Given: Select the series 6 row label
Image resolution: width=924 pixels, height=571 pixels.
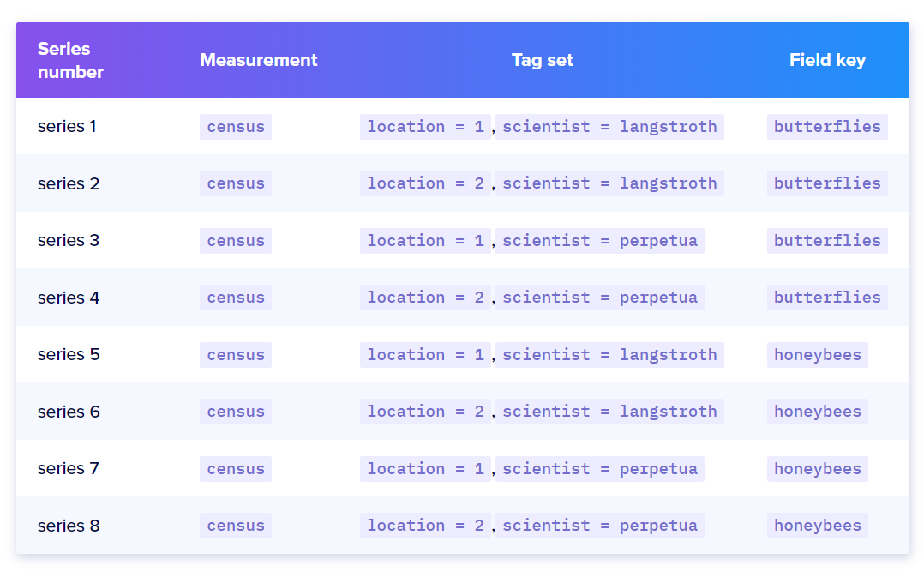Looking at the screenshot, I should (69, 412).
